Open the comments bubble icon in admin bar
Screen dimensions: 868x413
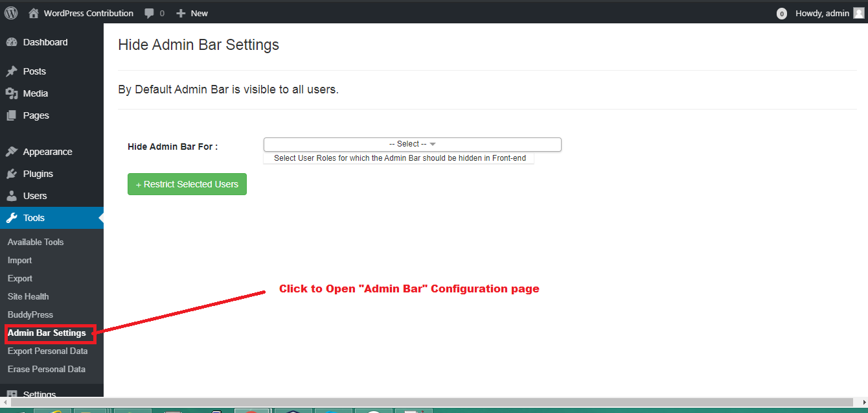(x=150, y=13)
